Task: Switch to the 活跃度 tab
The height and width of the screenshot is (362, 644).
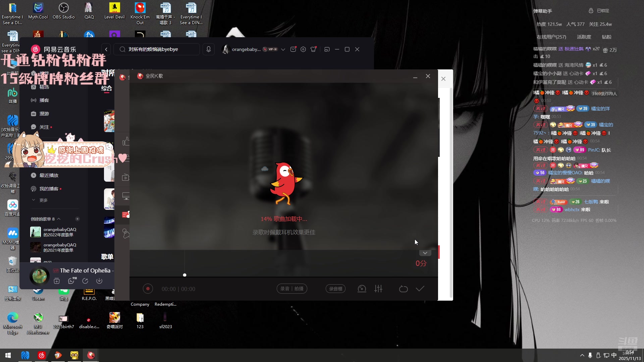Action: click(x=584, y=37)
